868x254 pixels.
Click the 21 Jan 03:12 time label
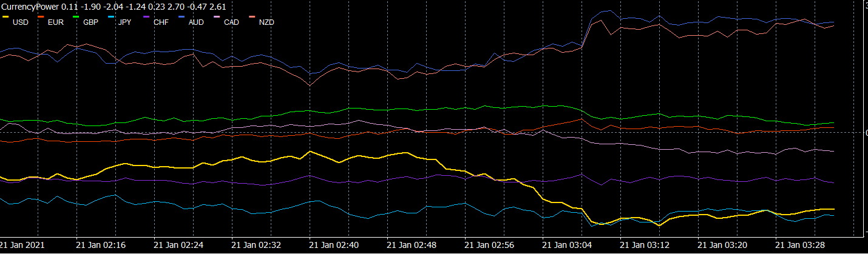point(645,246)
